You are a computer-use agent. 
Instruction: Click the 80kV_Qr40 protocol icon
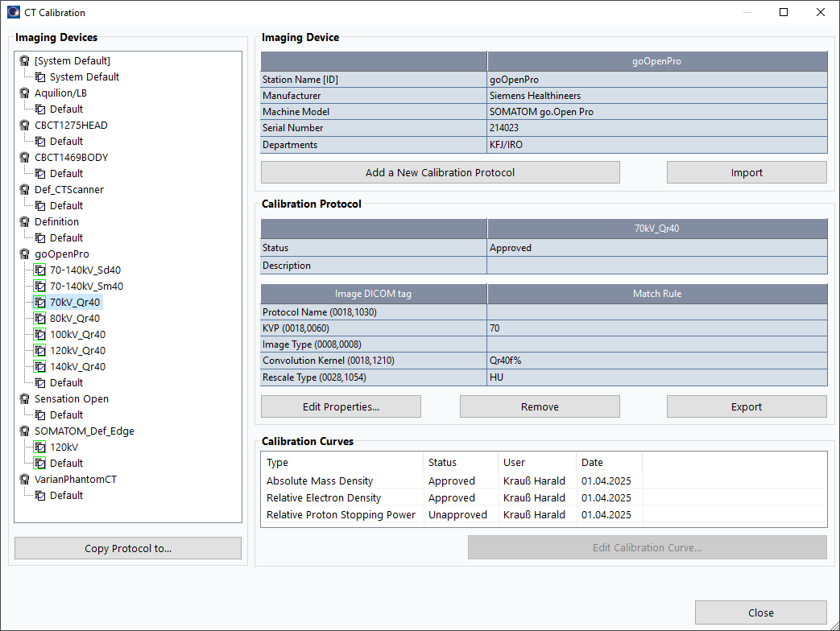tap(39, 318)
